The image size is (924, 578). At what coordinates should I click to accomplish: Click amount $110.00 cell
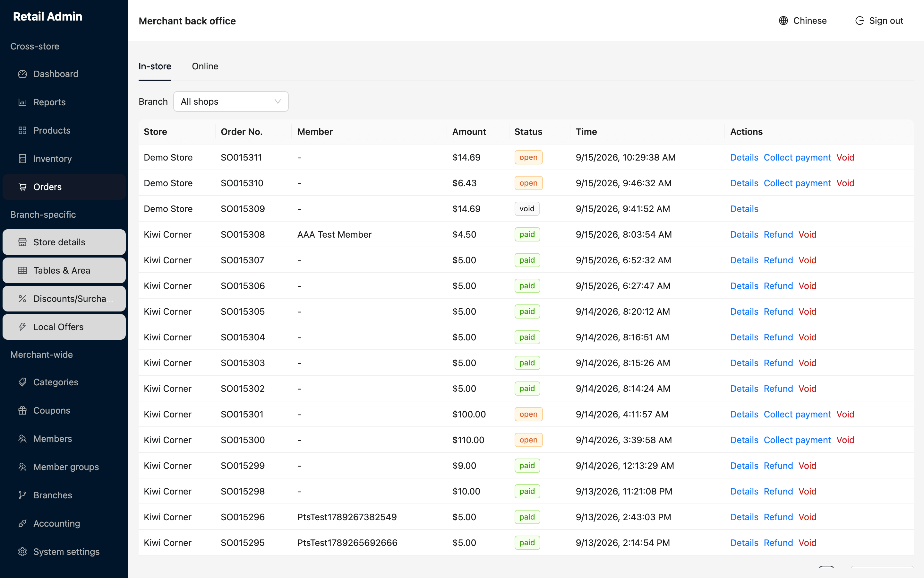click(x=468, y=440)
